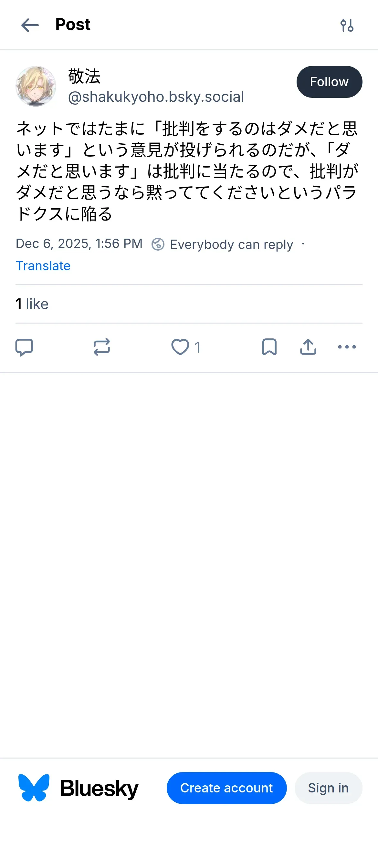The image size is (378, 868).
Task: Share the post via the upload icon
Action: (308, 347)
